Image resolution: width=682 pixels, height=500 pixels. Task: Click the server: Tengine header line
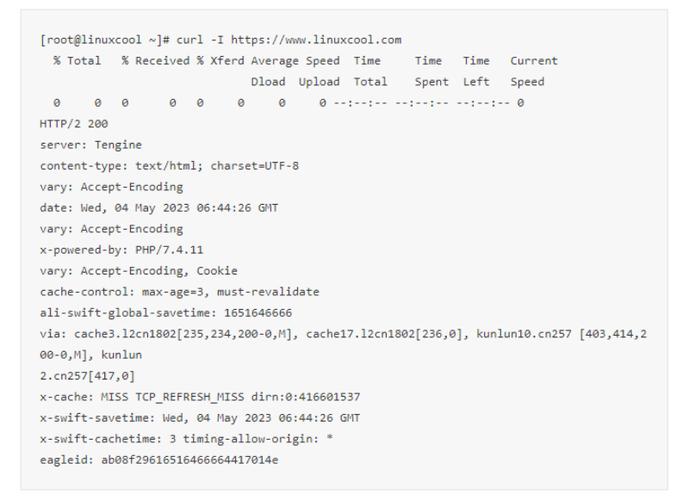click(91, 145)
